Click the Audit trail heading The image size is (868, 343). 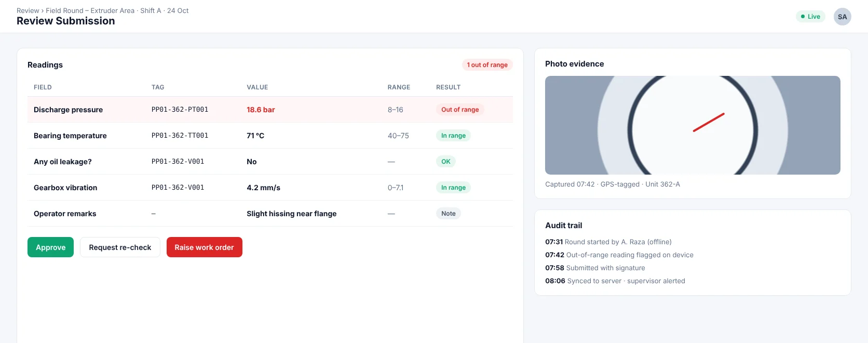point(564,226)
